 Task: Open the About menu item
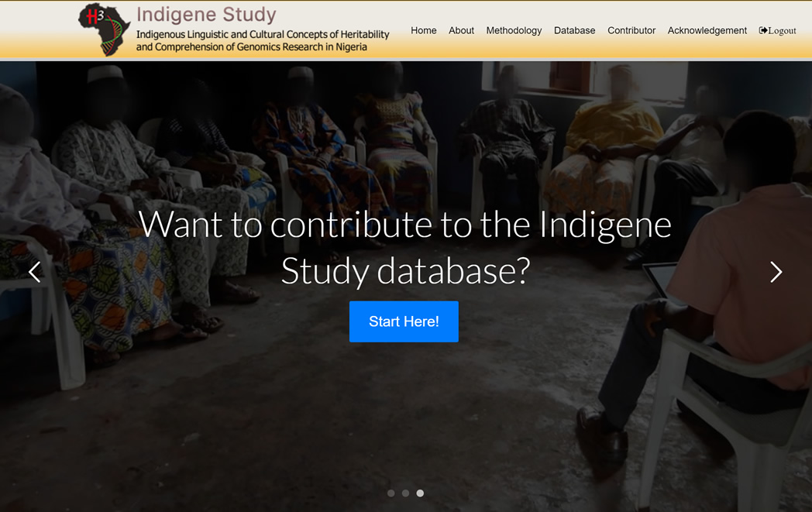click(x=461, y=30)
